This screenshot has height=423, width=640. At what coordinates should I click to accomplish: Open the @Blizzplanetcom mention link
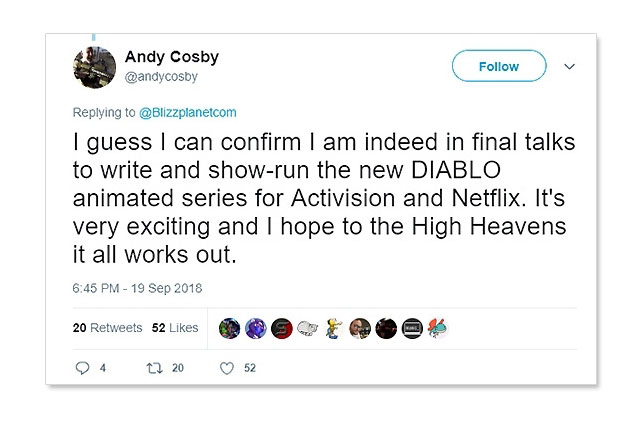tap(188, 113)
